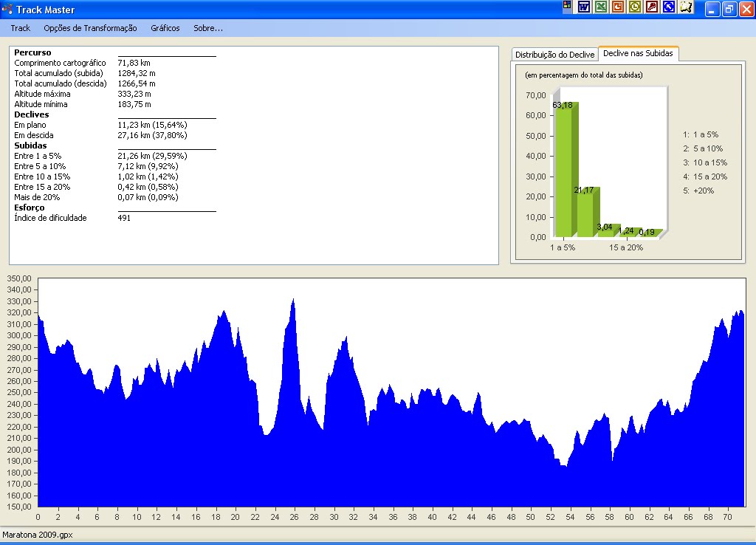Click the Comprimento cartográfico value 71,83 km
The width and height of the screenshot is (756, 545).
[x=134, y=63]
